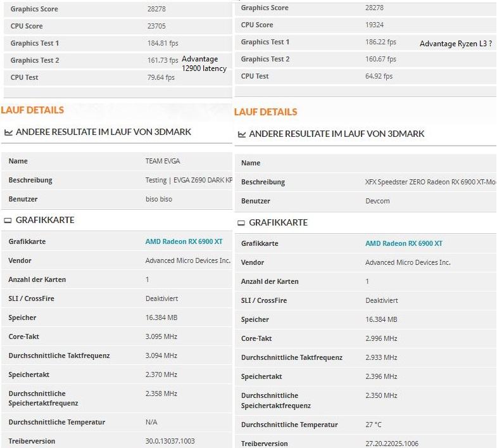497x448 pixels.
Task: Select Graphics Test 1 value 186.22 fps
Action: tap(381, 42)
